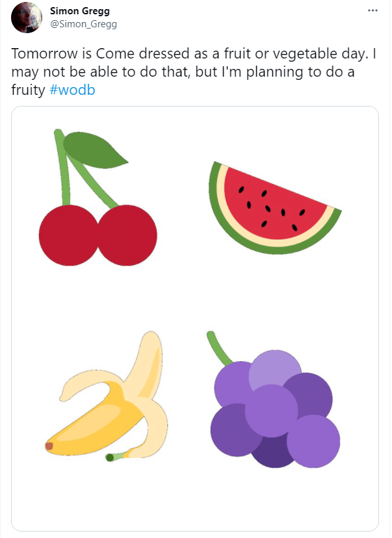Click the purple grapes bunch
Image resolution: width=392 pixels, height=538 pixels.
coord(274,399)
